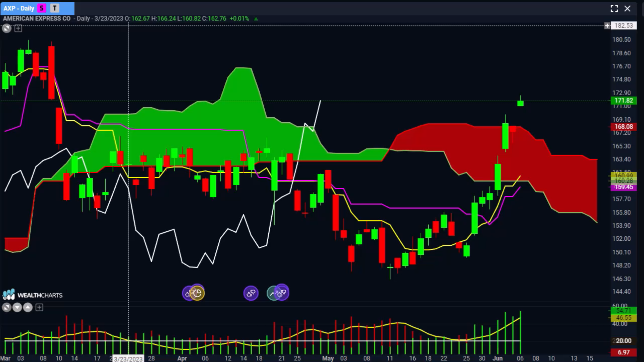Move the lower indicator pane down
Screen dimensions: 644x362
17,307
